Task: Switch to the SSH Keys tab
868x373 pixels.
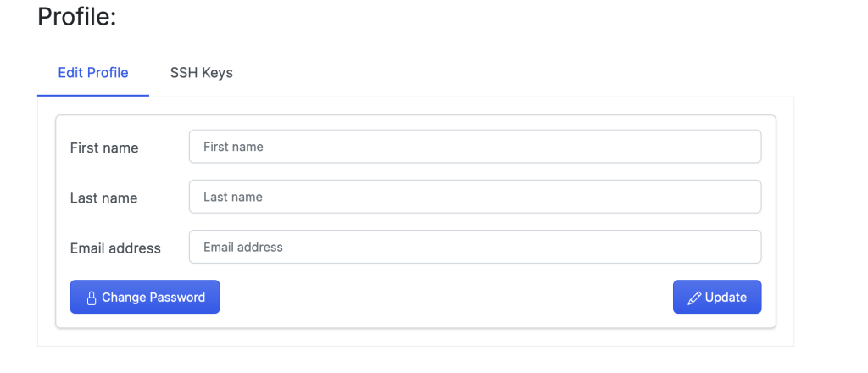Action: [202, 73]
